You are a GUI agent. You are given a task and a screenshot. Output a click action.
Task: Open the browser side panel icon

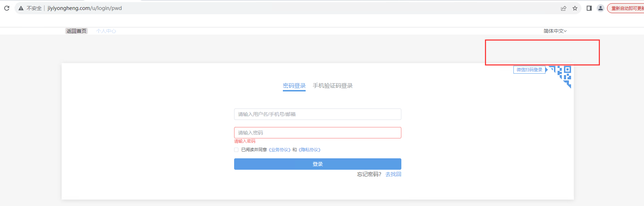coord(589,8)
